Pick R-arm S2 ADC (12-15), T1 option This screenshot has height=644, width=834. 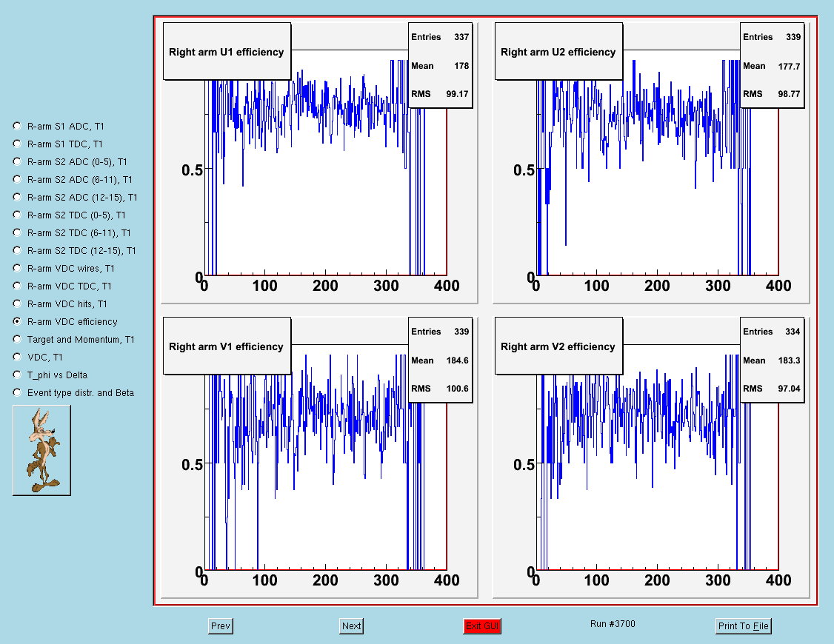17,197
